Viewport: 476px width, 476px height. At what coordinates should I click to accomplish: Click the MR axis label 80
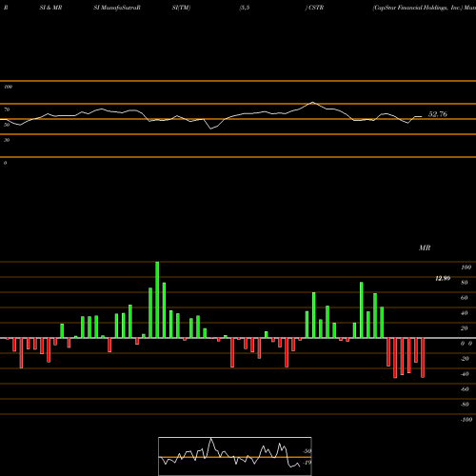[465, 283]
